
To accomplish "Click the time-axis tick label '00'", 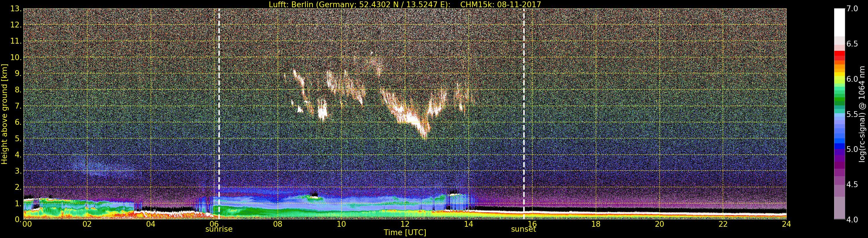I will point(27,224).
